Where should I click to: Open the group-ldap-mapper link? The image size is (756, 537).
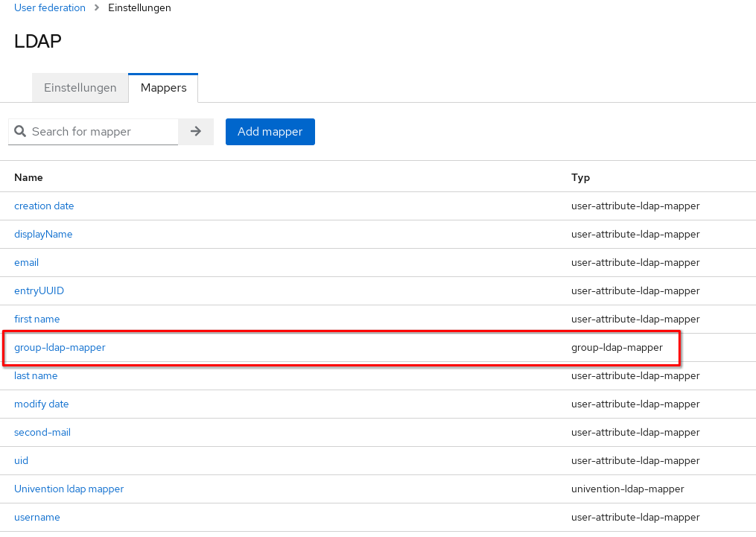click(60, 347)
